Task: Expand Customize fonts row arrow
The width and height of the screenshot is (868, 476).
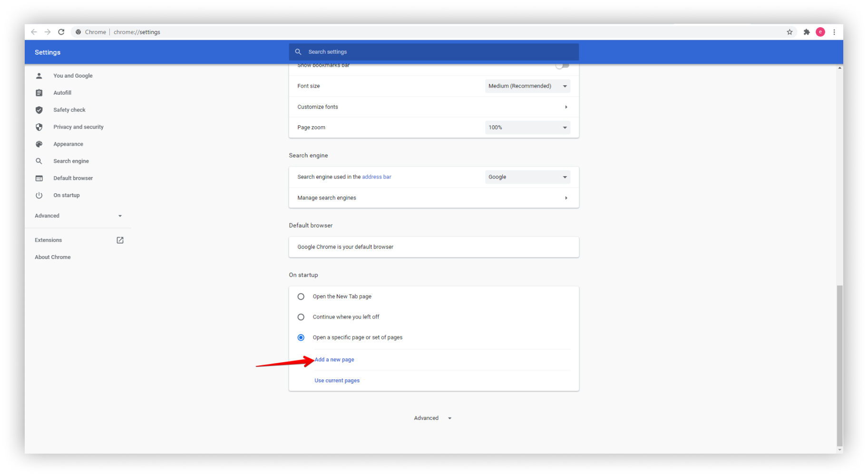Action: [x=566, y=107]
